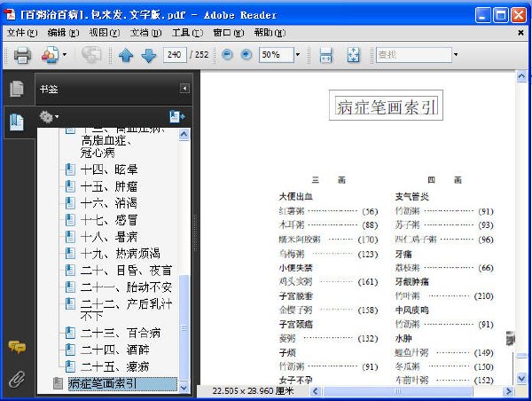Screen dimensions: 532x401
Task: Click the fit full page icon
Action: [x=354, y=55]
